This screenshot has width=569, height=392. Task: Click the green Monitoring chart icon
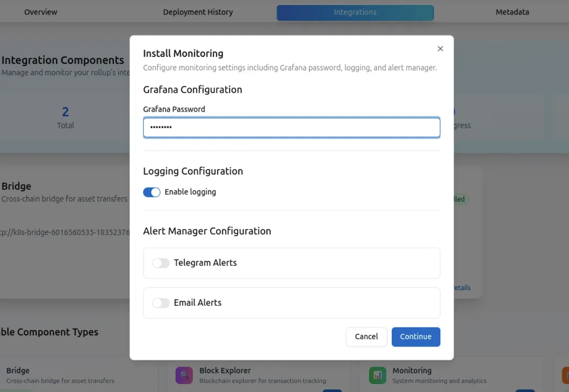pyautogui.click(x=377, y=375)
